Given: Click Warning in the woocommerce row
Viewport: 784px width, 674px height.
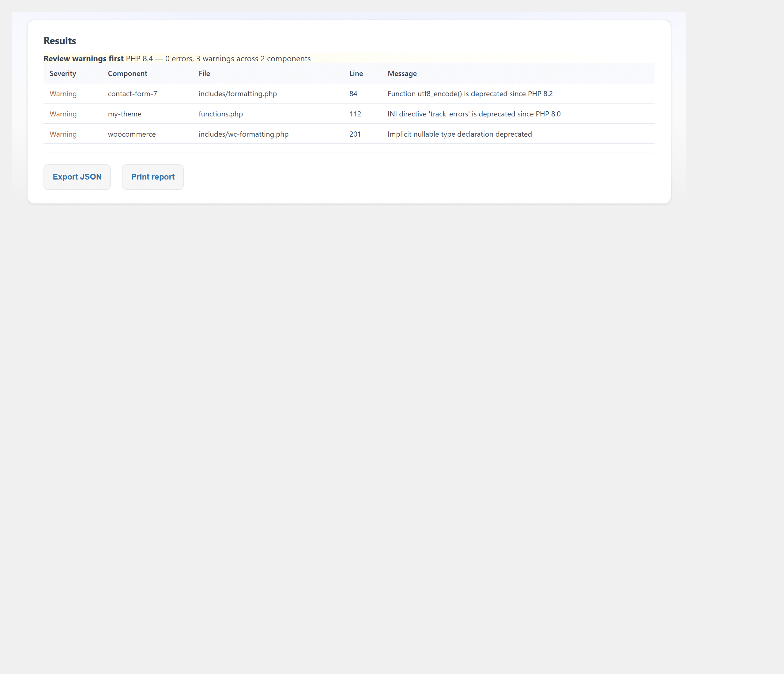Looking at the screenshot, I should (63, 134).
